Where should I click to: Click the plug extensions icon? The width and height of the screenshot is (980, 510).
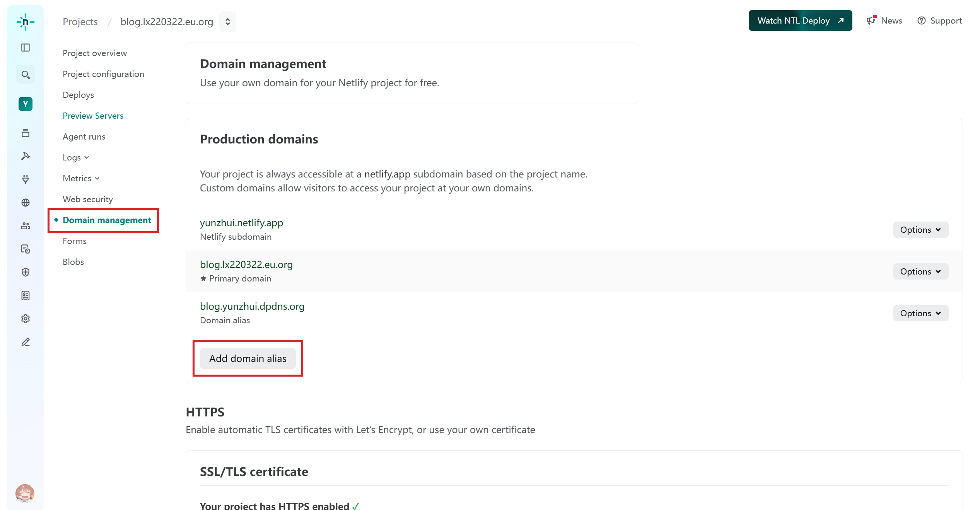pos(26,179)
